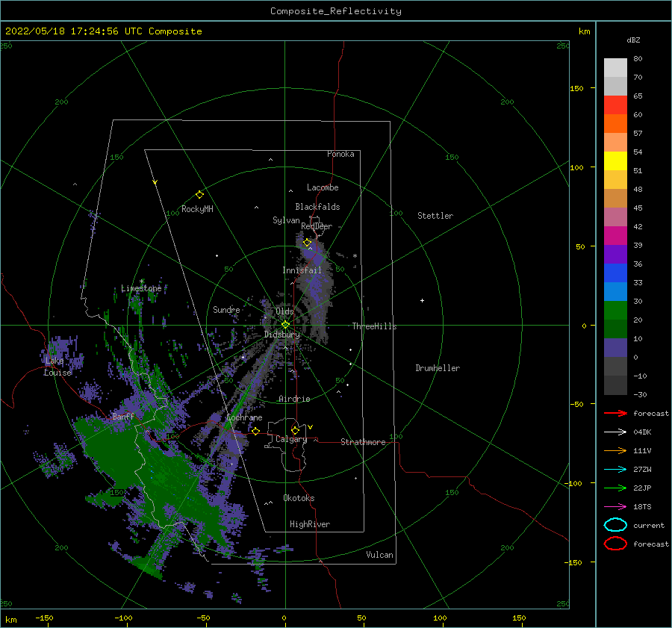The height and width of the screenshot is (628, 672).
Task: Choose the blue swatch below 36 dBZ
Action: (615, 273)
